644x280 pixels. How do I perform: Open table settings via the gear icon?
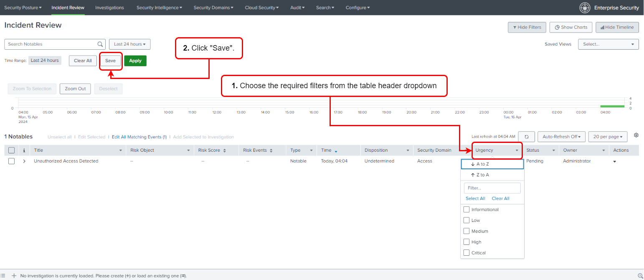pos(636,135)
